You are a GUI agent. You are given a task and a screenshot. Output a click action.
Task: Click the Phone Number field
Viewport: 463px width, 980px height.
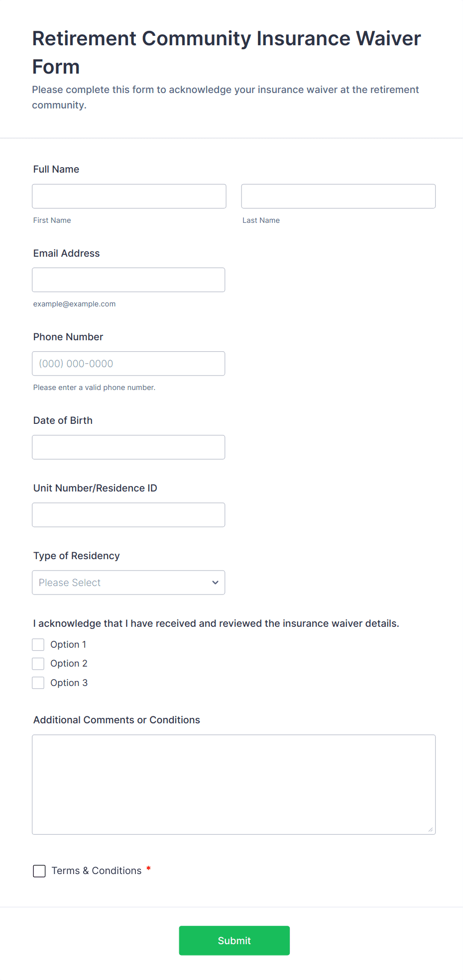[128, 364]
